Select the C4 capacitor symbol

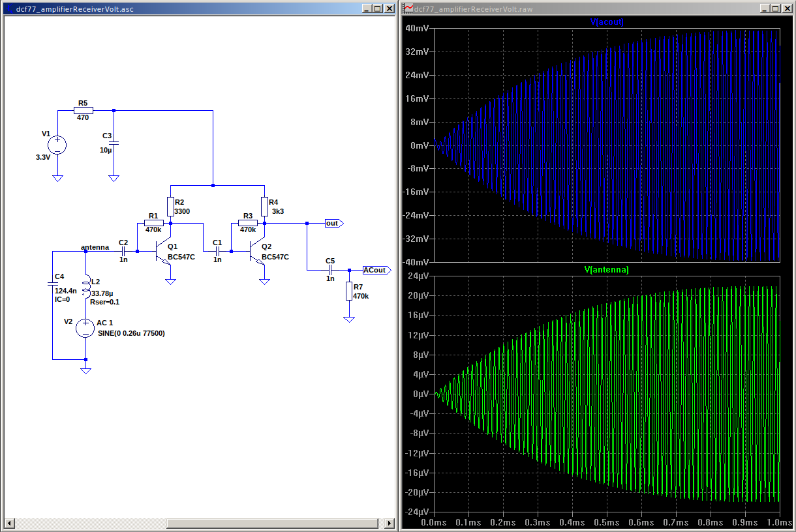53,284
